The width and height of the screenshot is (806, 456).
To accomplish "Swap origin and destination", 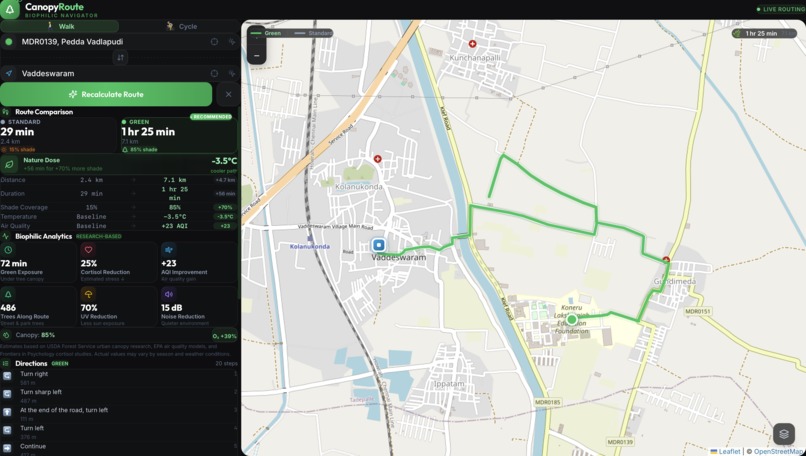I will coord(120,58).
